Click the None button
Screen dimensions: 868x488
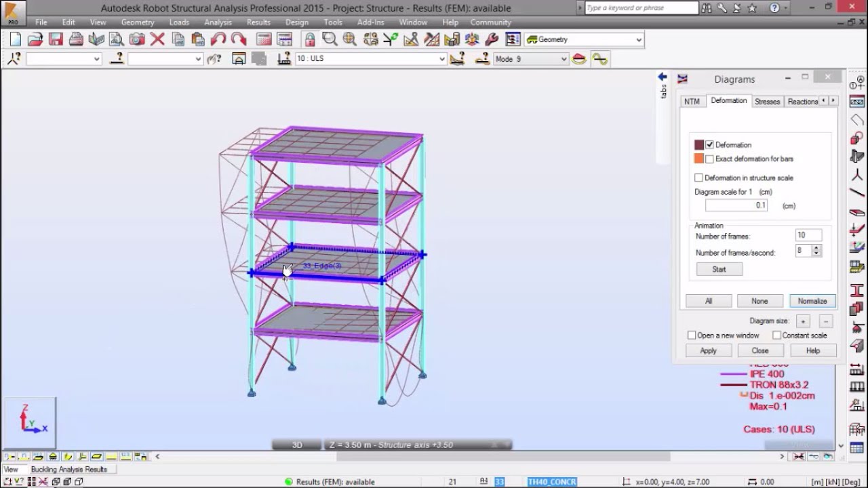759,301
